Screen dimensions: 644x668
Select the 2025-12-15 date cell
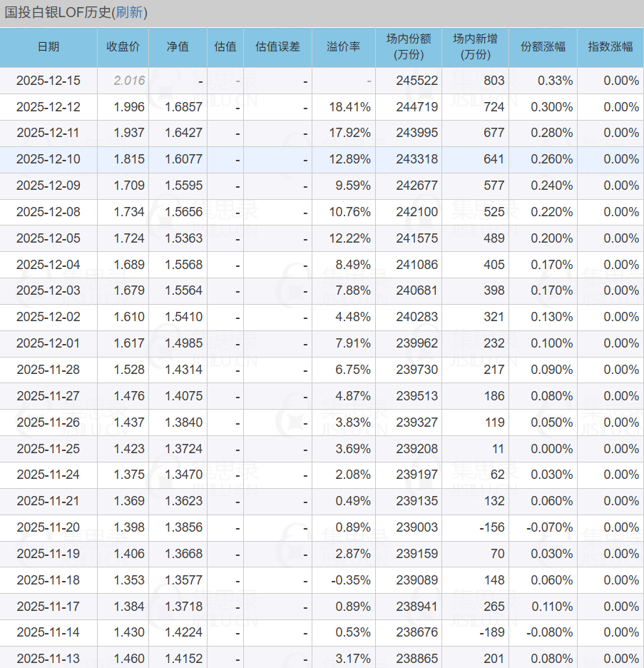(x=48, y=81)
